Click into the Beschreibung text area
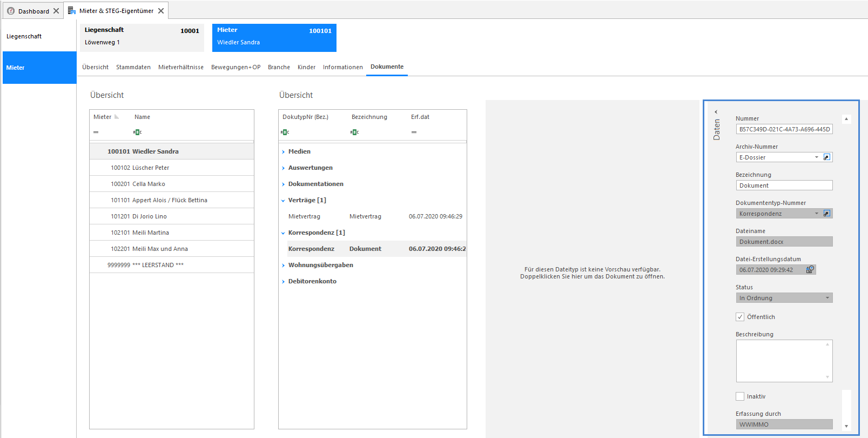The image size is (868, 438). [784, 361]
